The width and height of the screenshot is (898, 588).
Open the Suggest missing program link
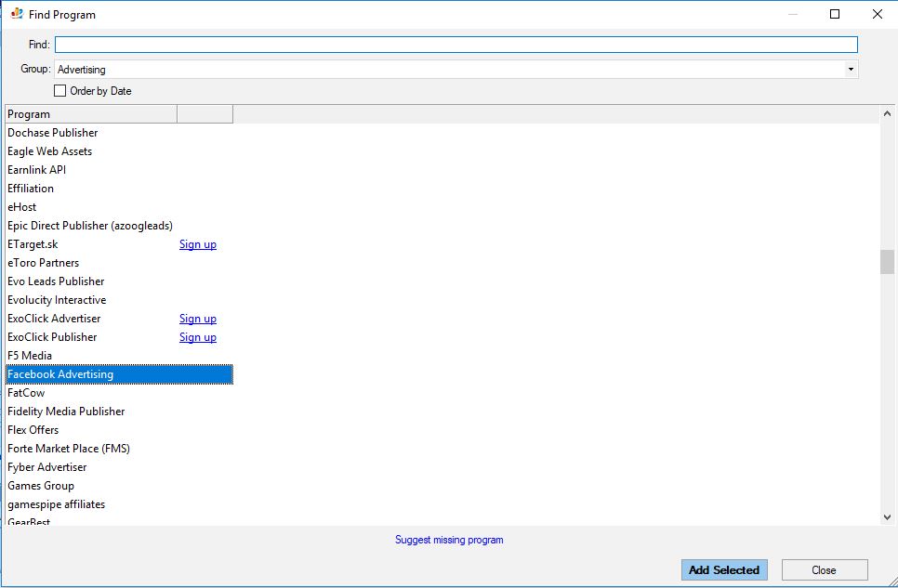point(449,540)
